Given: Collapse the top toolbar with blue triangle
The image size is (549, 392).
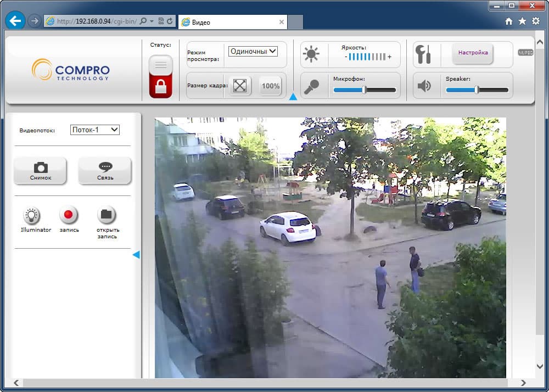Looking at the screenshot, I should click(293, 97).
